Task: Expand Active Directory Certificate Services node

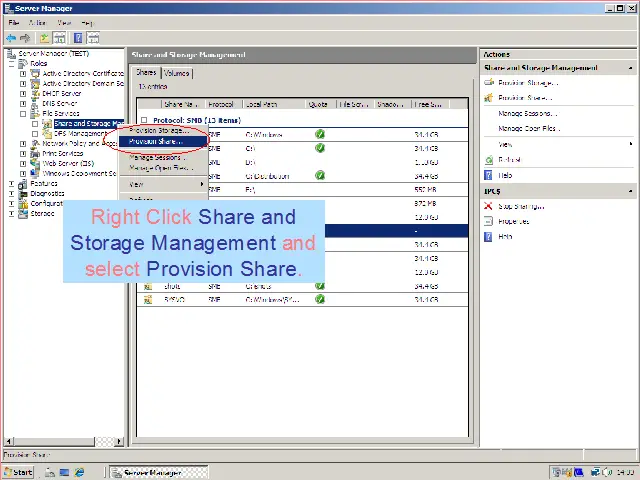Action: [x=23, y=73]
